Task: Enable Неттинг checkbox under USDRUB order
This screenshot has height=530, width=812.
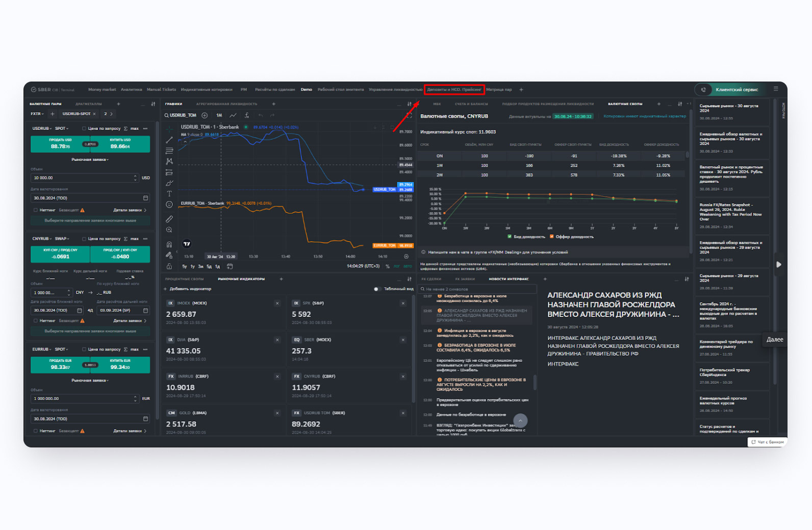Action: click(x=36, y=210)
